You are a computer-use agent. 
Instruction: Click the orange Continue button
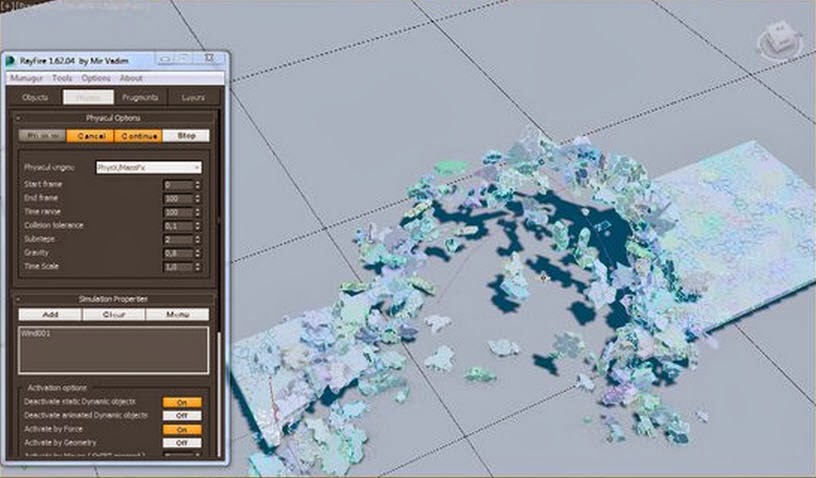[x=138, y=136]
